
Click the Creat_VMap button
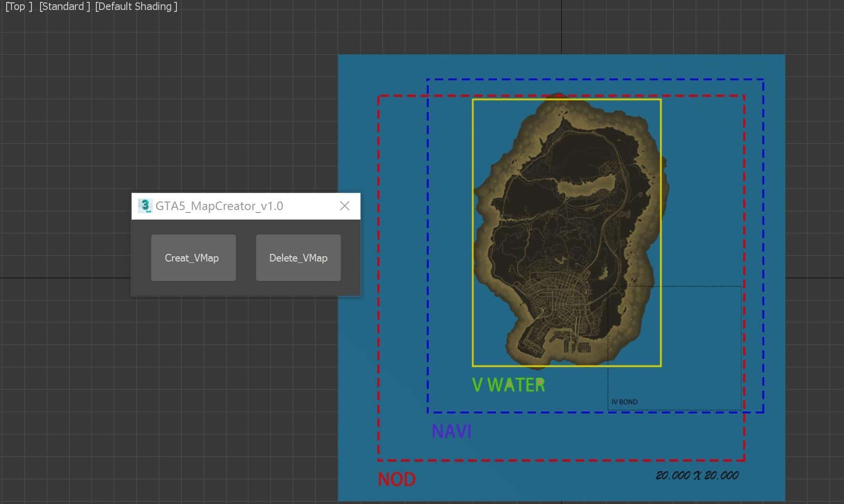(x=193, y=258)
